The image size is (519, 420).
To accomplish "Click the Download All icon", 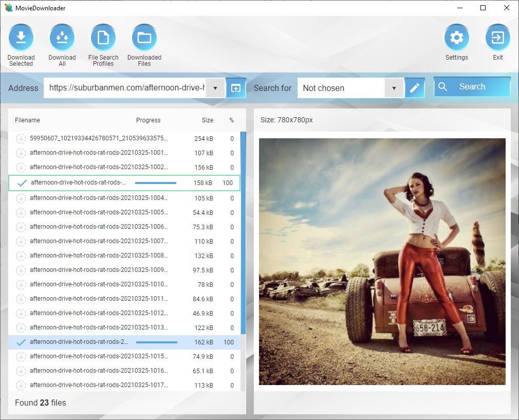I will coord(62,38).
